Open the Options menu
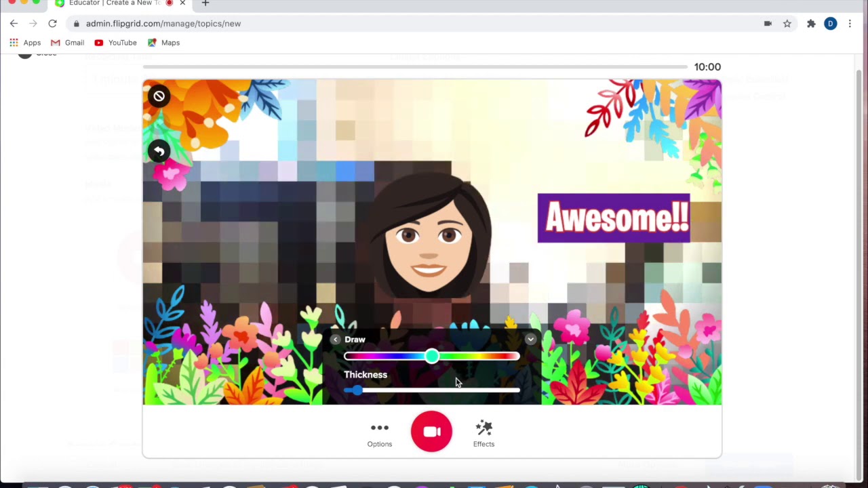This screenshot has height=488, width=868. tap(380, 434)
